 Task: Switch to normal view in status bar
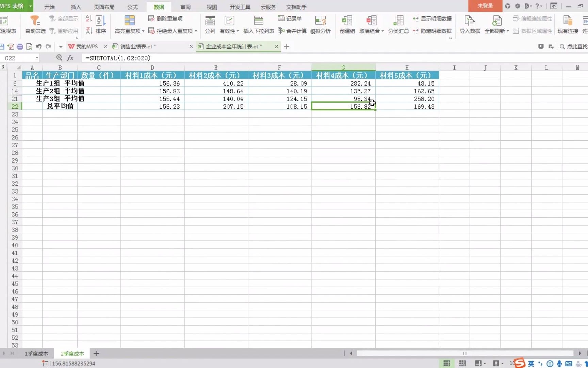[x=447, y=363]
